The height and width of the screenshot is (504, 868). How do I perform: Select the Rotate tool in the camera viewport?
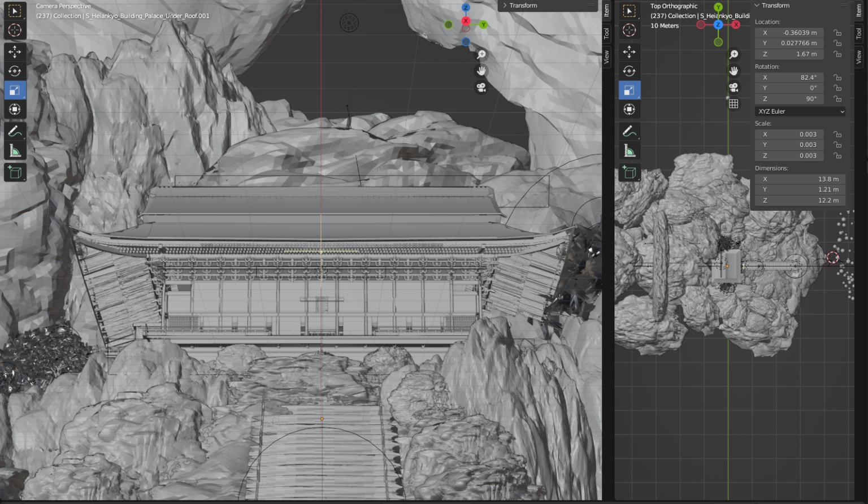click(15, 71)
